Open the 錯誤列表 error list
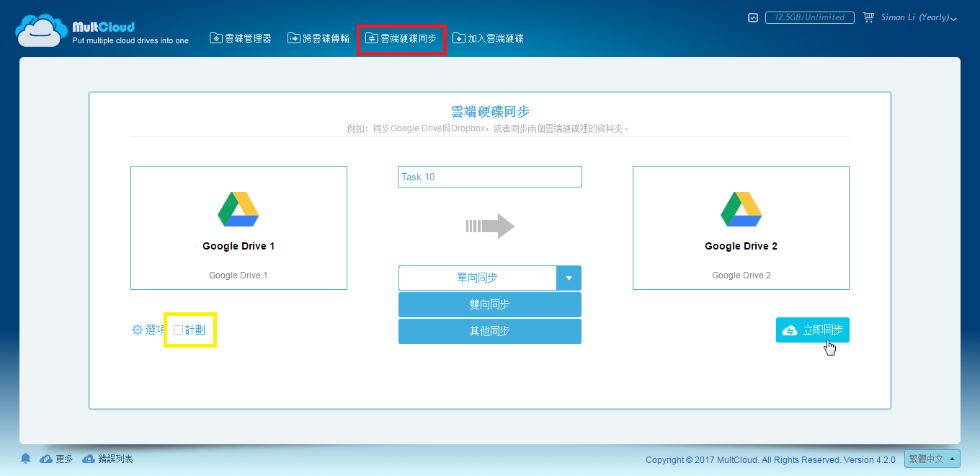Image resolution: width=980 pixels, height=476 pixels. click(108, 459)
